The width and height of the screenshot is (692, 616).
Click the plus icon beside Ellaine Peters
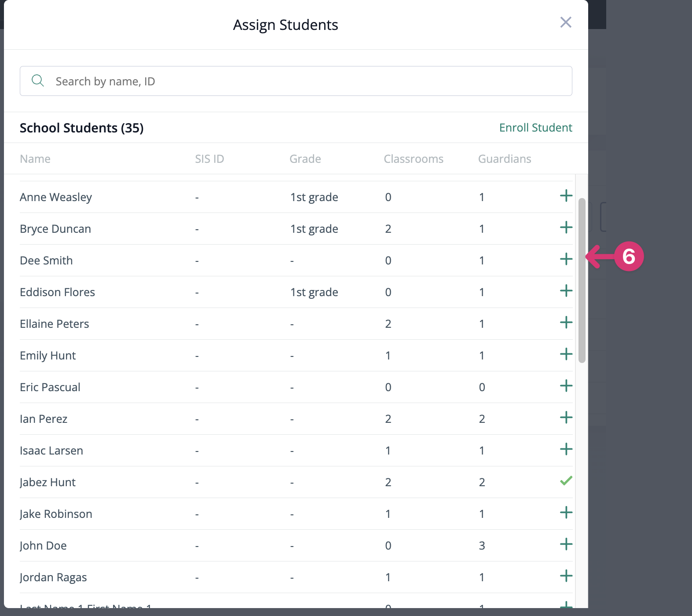click(x=566, y=323)
